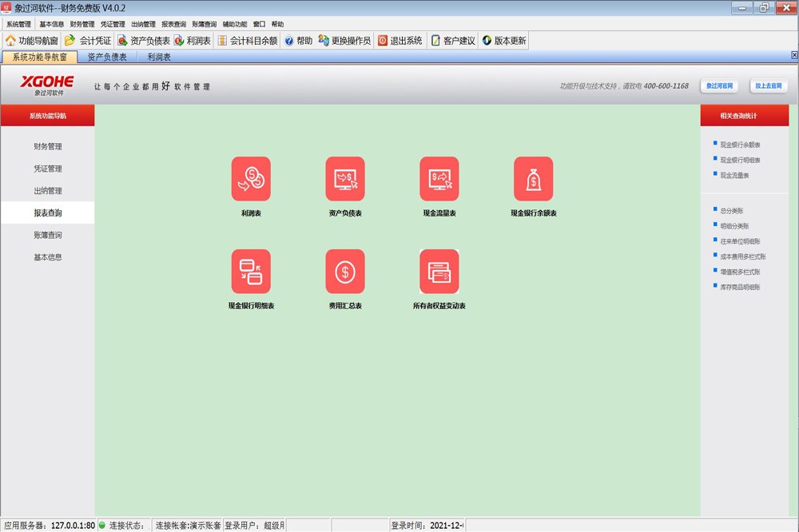Open the 基本信息 menu in the menu bar
Viewport: 799px width, 532px height.
(x=51, y=24)
